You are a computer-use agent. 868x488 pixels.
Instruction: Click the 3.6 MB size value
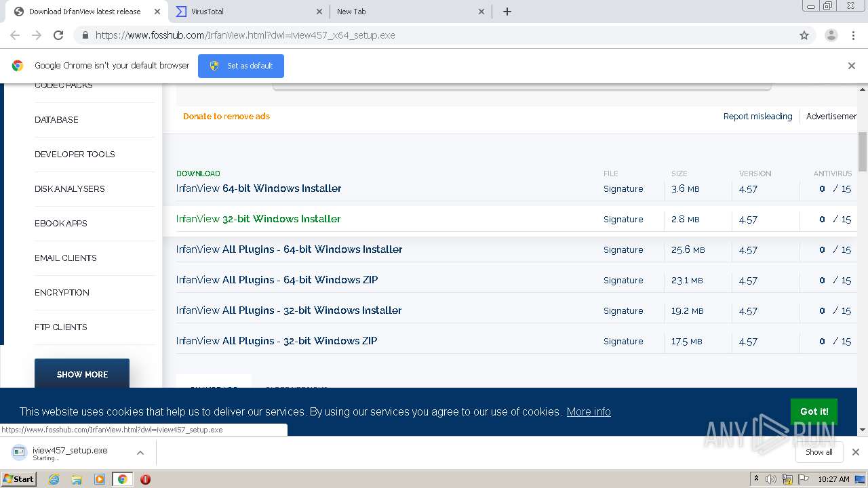point(685,189)
